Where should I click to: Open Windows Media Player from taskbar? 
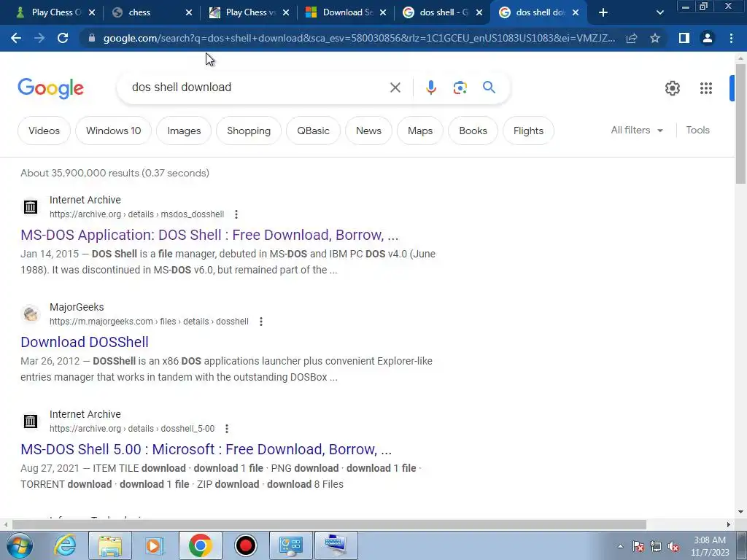click(155, 545)
